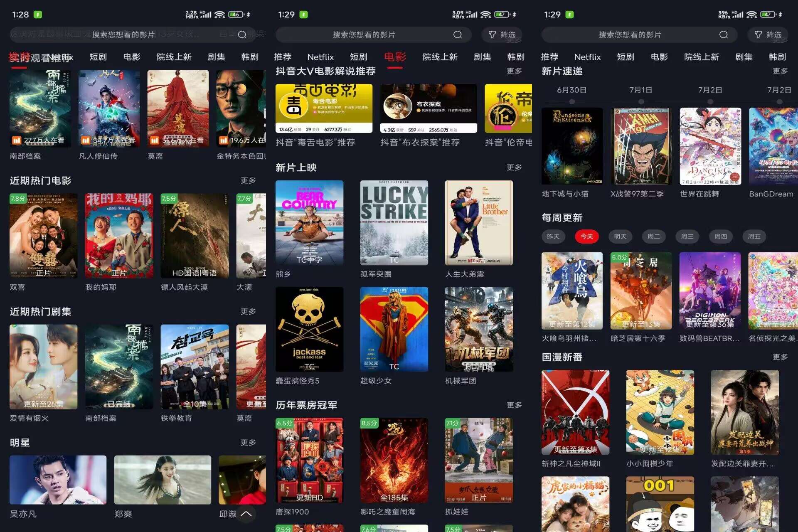This screenshot has height=532, width=798.
Task: Open 抖音“布衣探案”推荐 card
Action: (x=429, y=108)
